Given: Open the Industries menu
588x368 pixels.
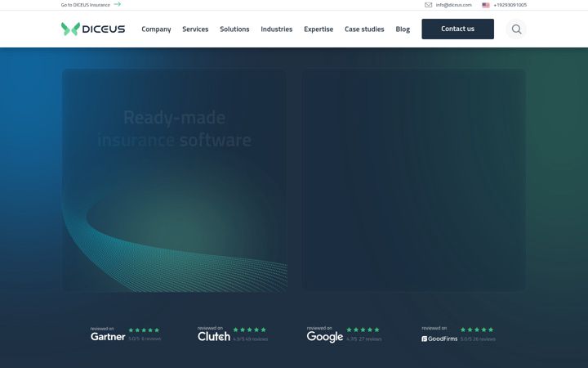Looking at the screenshot, I should click(x=276, y=29).
